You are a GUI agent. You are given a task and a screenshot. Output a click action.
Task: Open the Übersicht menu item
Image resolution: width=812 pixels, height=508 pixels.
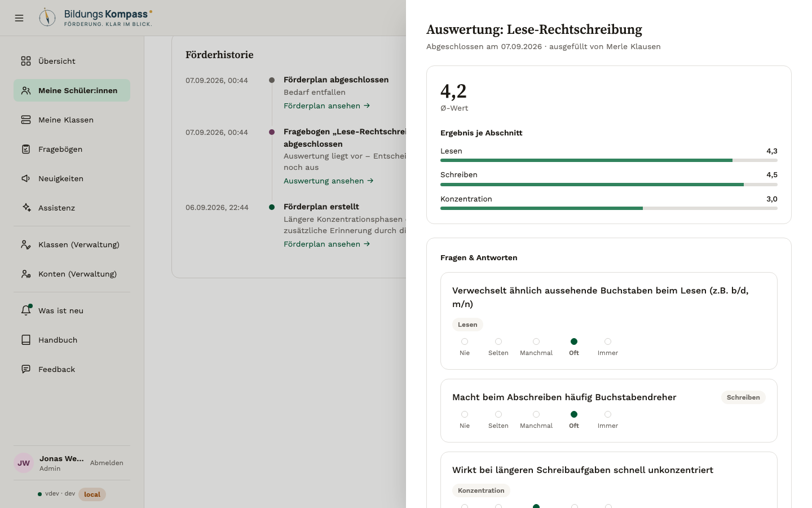(x=72, y=61)
